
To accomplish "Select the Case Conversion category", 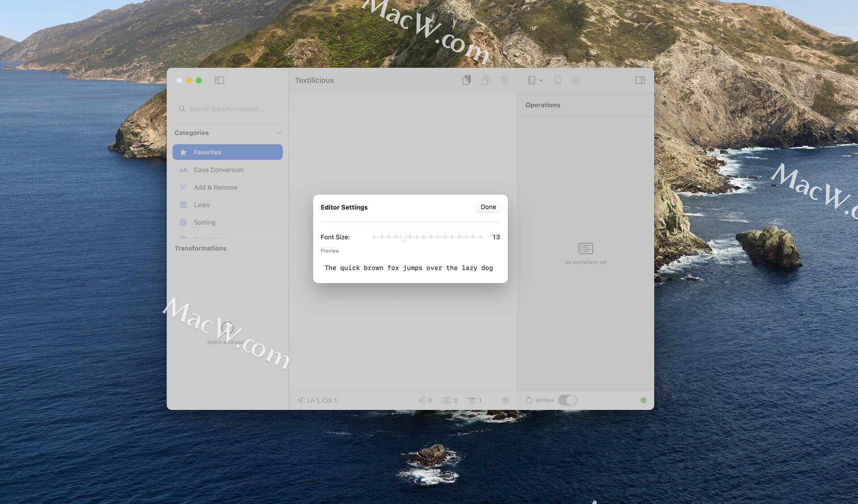I will point(219,170).
